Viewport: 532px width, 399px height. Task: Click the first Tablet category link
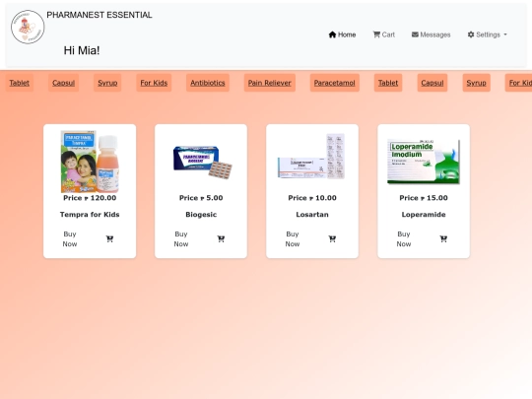click(20, 83)
